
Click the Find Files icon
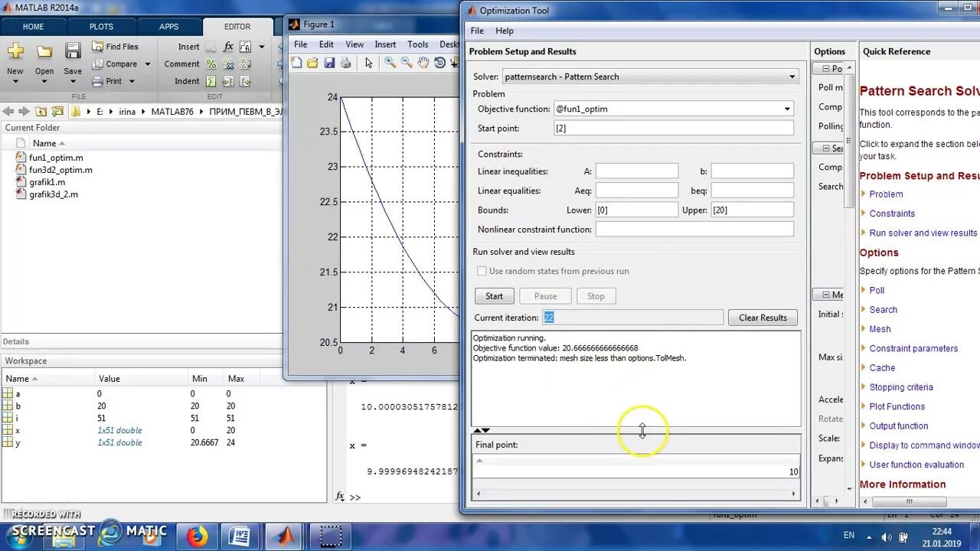pyautogui.click(x=97, y=47)
